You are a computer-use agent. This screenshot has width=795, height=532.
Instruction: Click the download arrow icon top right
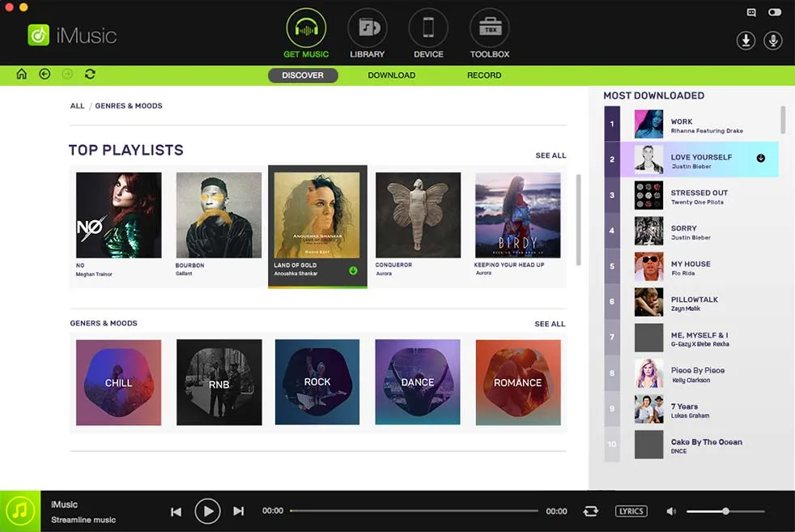tap(745, 40)
